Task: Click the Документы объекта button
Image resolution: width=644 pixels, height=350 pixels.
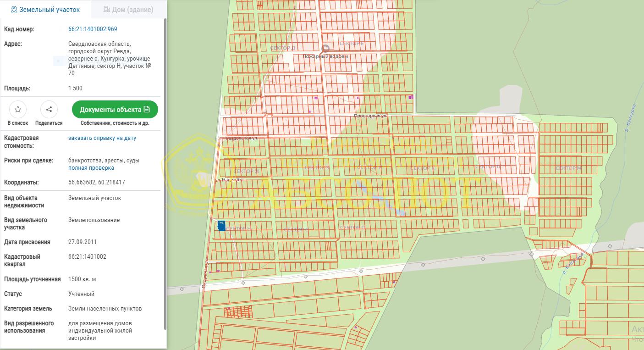Action: point(115,110)
